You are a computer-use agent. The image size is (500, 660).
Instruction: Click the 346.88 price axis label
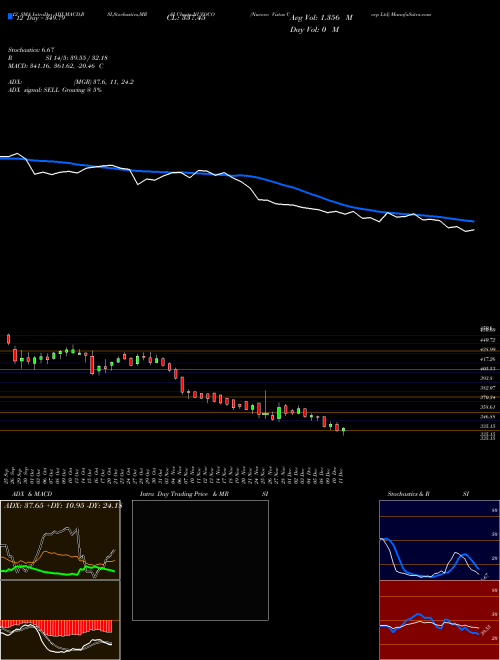click(x=488, y=417)
